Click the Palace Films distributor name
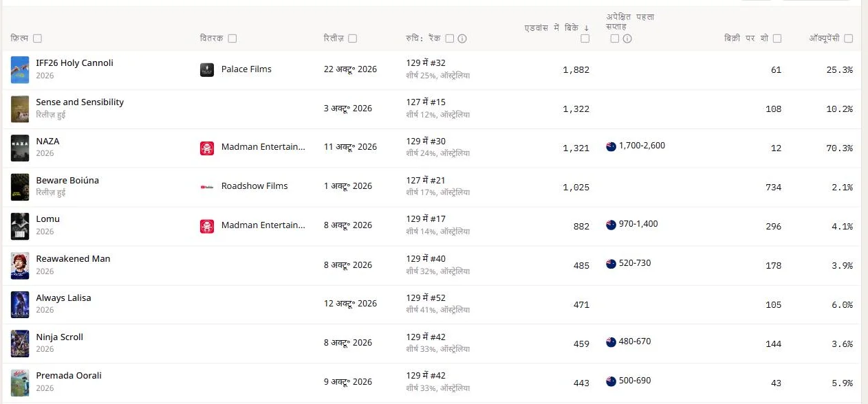Screen dimensions: 868x404 pyautogui.click(x=246, y=69)
